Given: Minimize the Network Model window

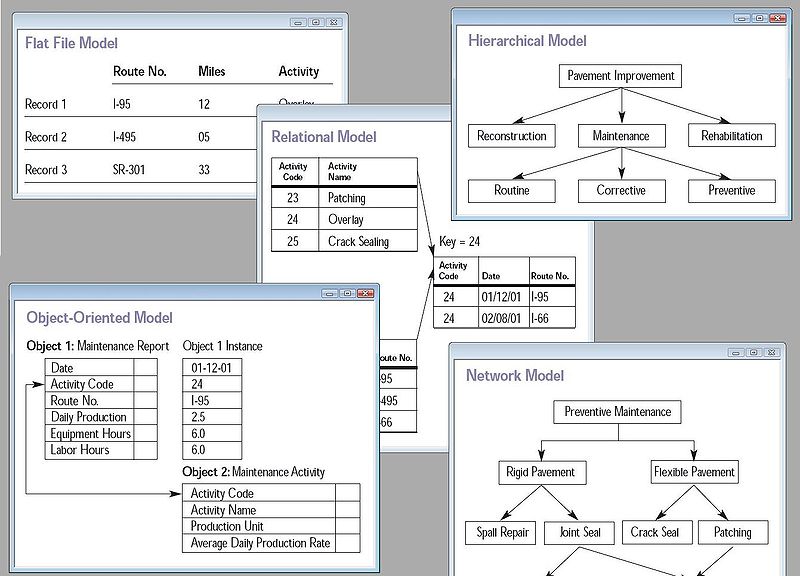Looking at the screenshot, I should (x=736, y=353).
